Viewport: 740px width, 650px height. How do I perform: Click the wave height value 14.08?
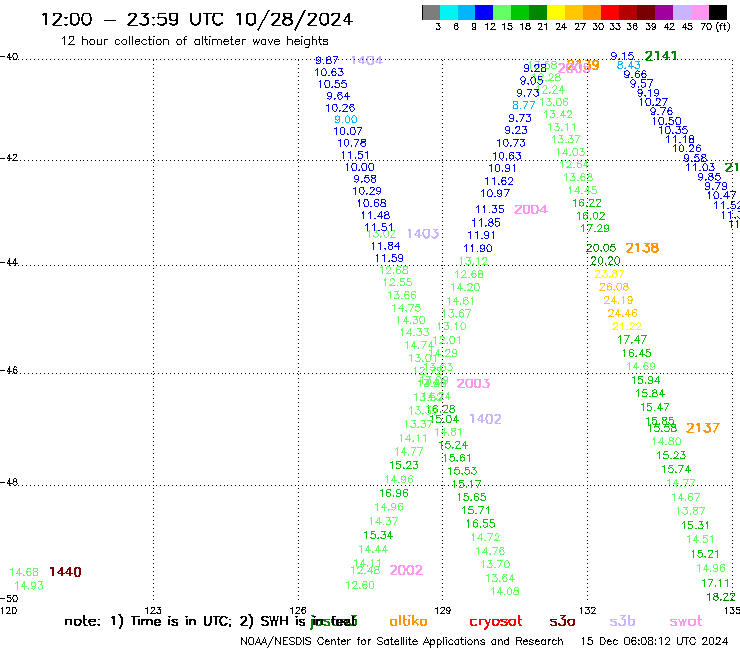click(505, 591)
